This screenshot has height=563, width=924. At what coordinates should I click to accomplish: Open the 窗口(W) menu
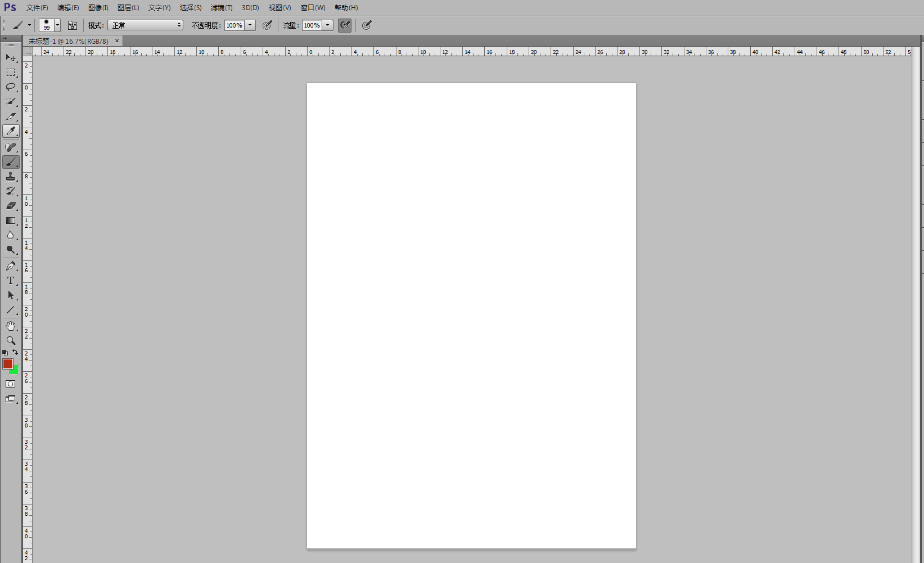[313, 8]
